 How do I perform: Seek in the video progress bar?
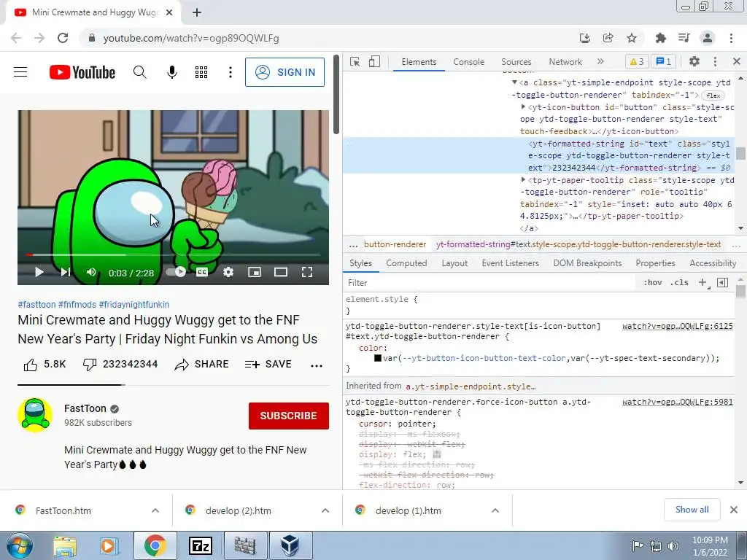click(174, 255)
